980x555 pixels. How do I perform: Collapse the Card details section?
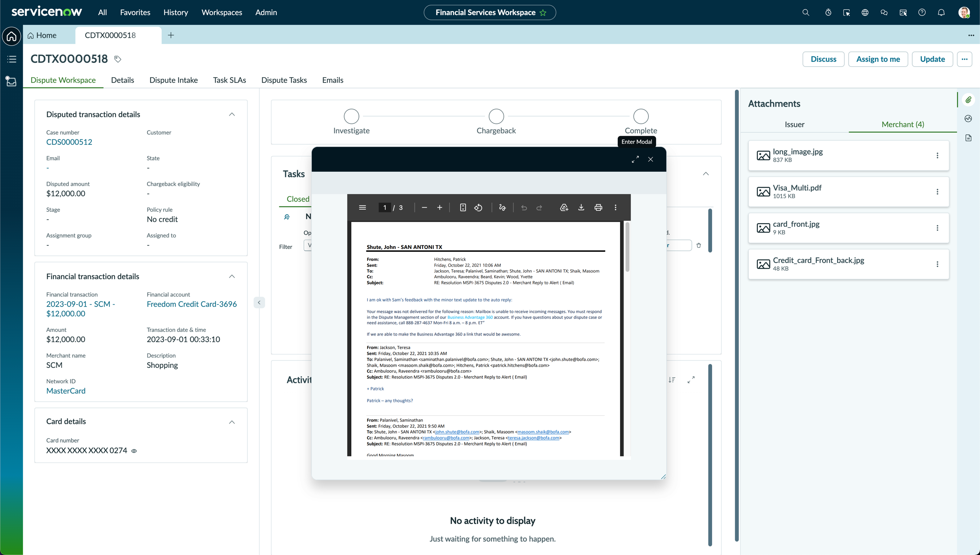[232, 422]
